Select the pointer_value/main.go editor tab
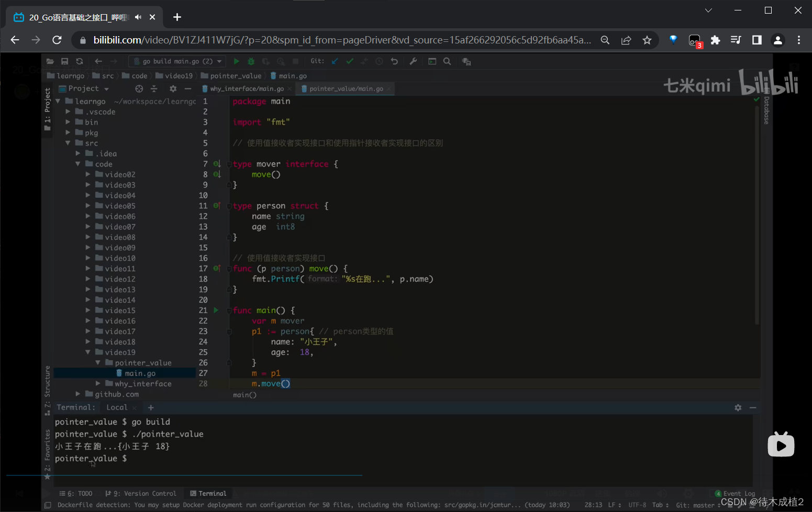 point(346,88)
